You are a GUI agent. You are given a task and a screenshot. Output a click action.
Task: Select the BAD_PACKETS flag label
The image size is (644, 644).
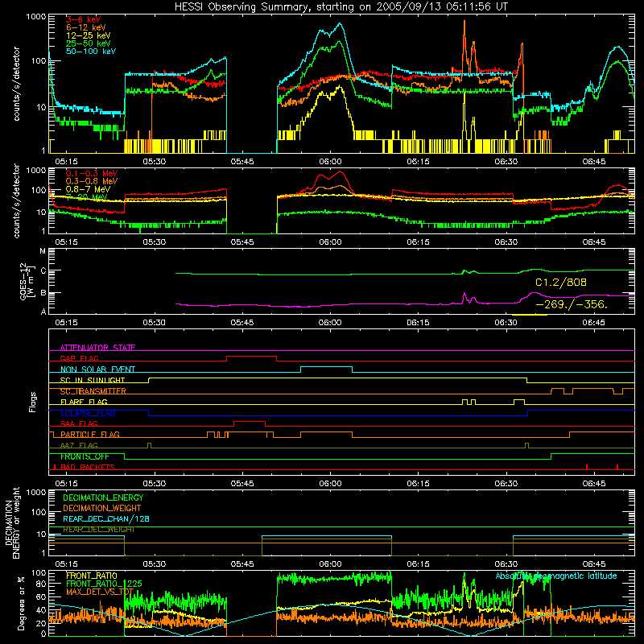[88, 468]
